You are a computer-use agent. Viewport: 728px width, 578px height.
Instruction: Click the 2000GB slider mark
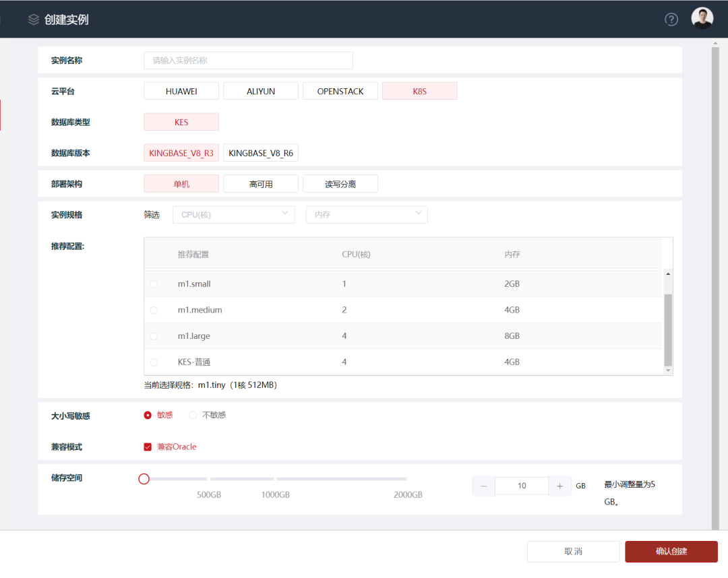click(x=408, y=495)
